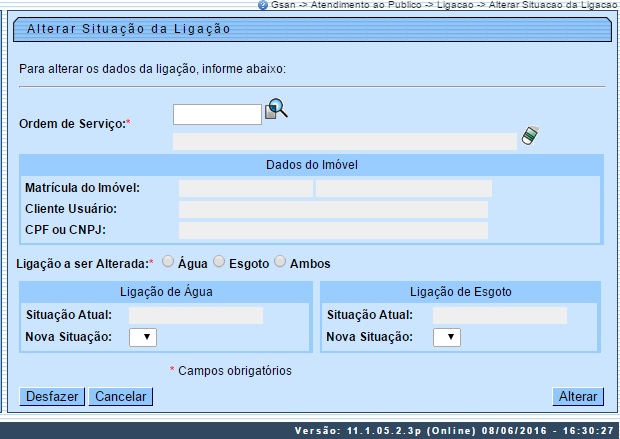Click the Desfazer button
Viewport: 620px width, 439px height.
(x=52, y=396)
